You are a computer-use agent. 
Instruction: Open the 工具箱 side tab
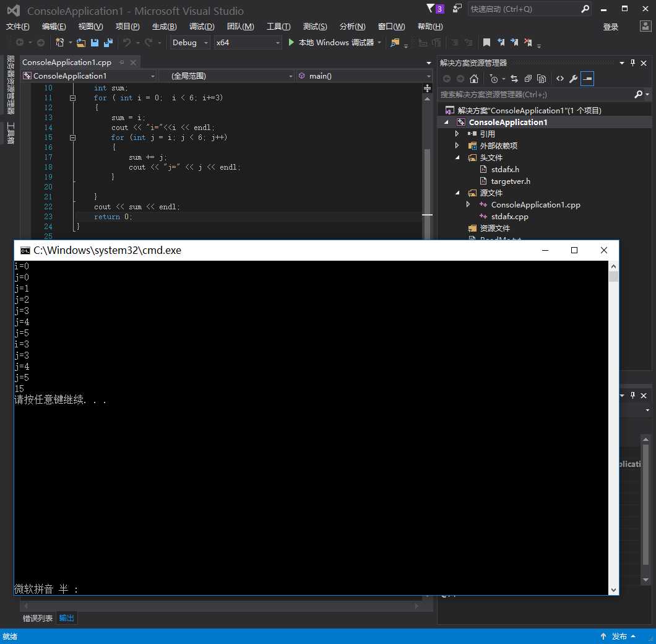pos(11,133)
